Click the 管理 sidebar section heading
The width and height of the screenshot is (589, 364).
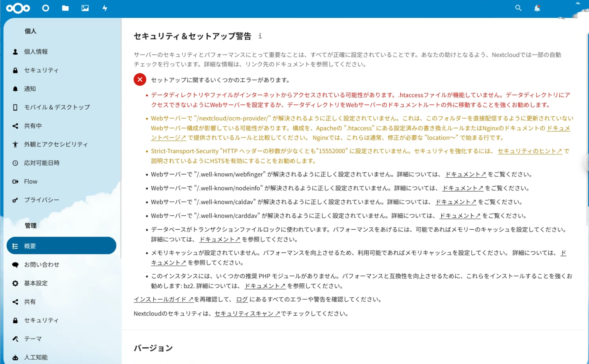[31, 226]
